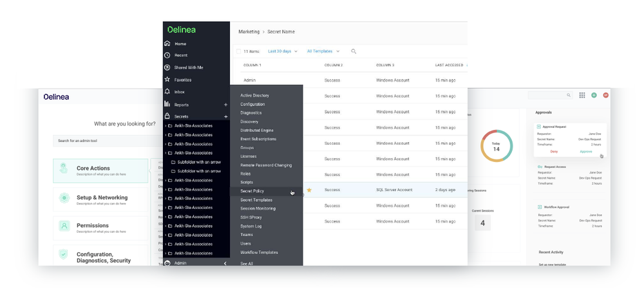
Task: Open the All Templates dropdown
Action: 323,51
